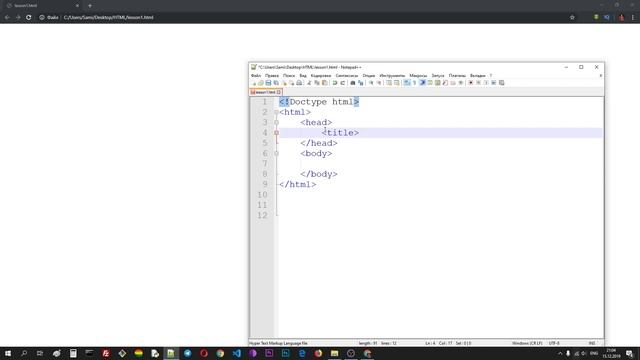Close the lesson1.html tab via its X
The image size is (640, 360).
279,92
